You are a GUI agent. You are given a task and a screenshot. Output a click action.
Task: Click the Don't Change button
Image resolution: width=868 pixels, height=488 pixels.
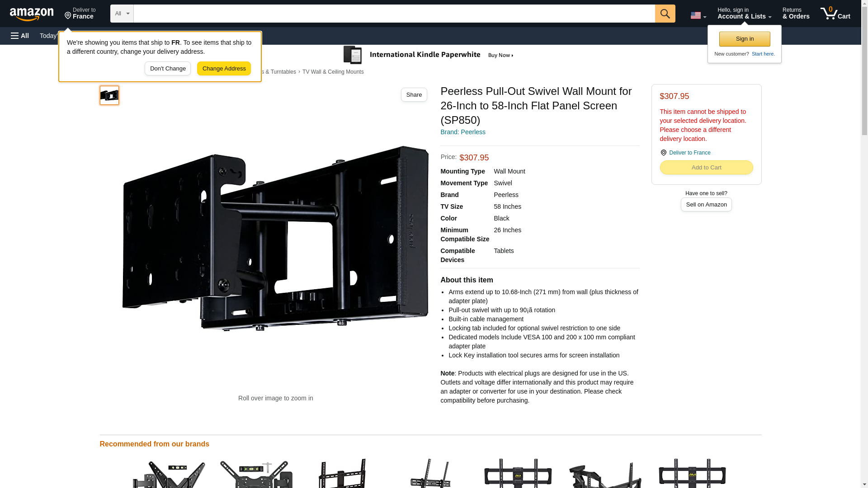coord(168,69)
